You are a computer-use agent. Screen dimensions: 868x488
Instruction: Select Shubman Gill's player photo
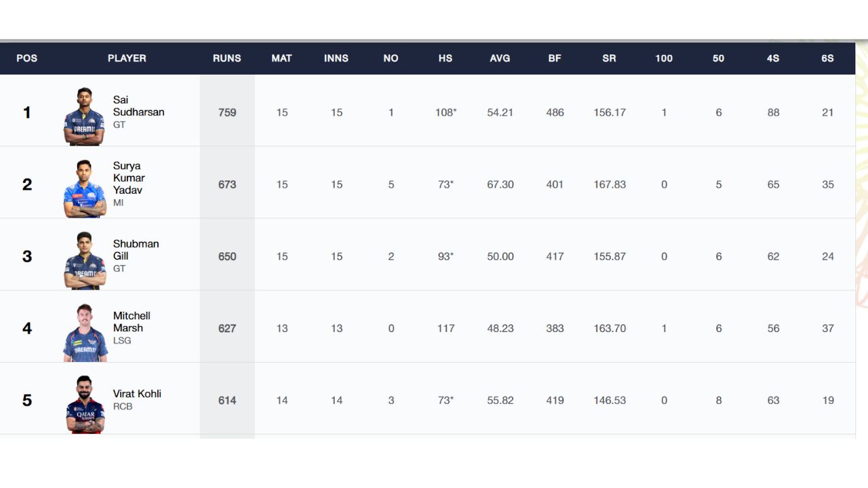pyautogui.click(x=85, y=260)
